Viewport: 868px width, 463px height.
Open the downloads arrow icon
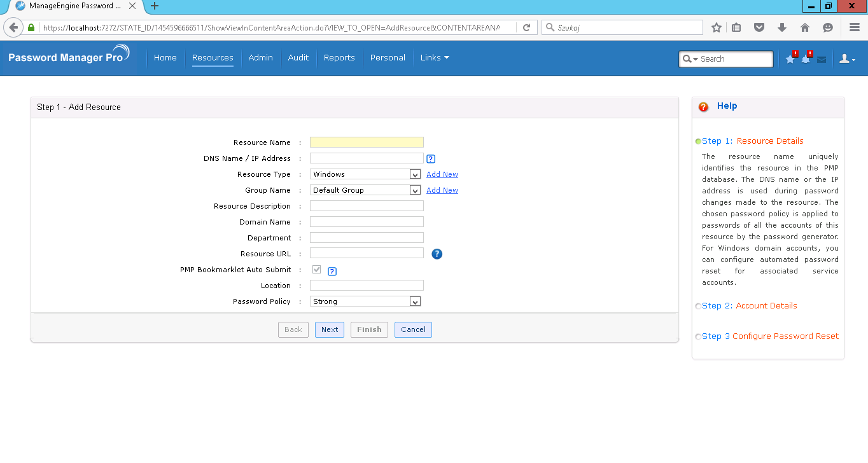click(782, 28)
